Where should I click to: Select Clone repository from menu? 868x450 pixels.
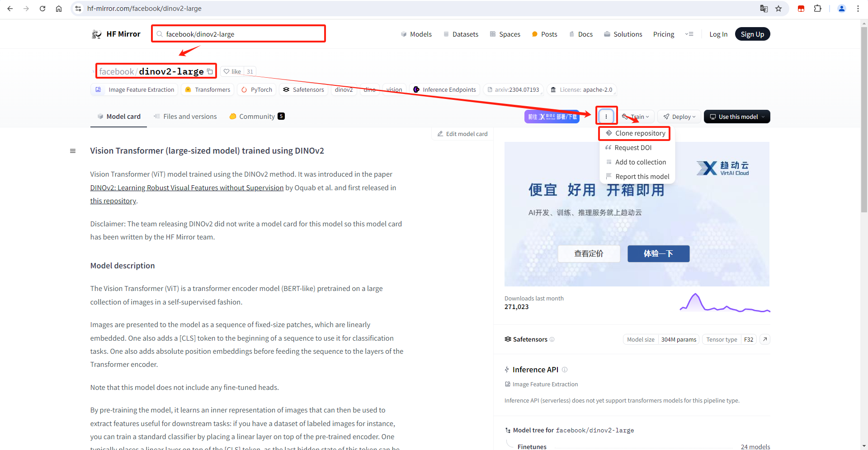pos(635,133)
